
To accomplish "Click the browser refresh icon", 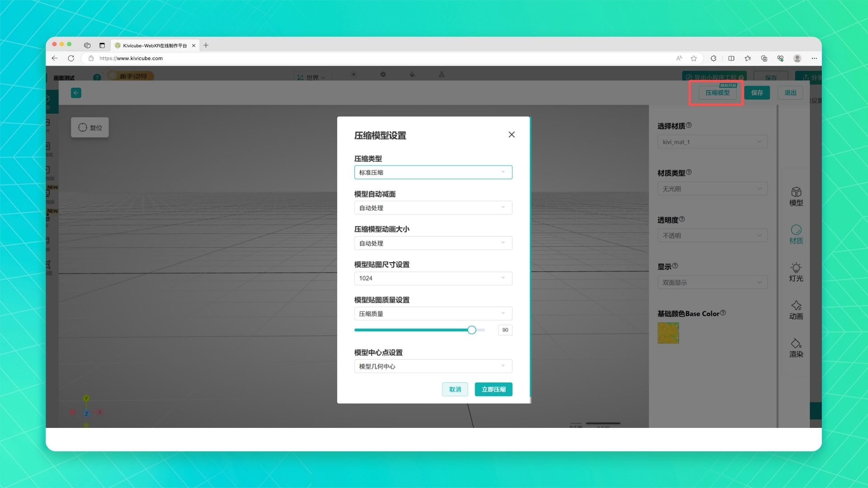I will tap(71, 58).
